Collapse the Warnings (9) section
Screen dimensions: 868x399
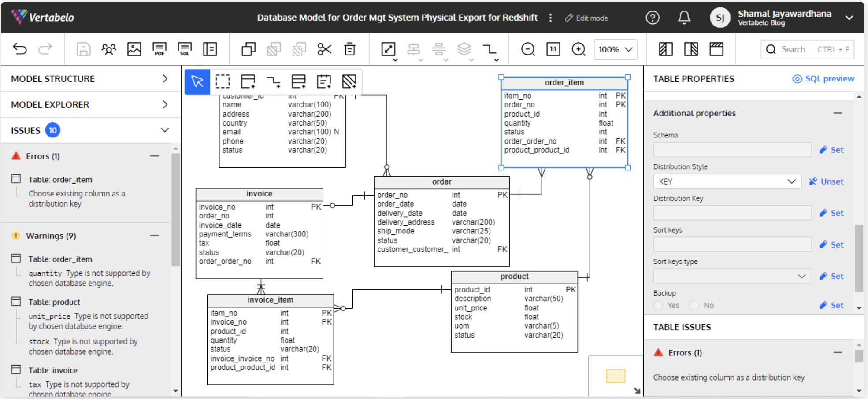coord(154,236)
